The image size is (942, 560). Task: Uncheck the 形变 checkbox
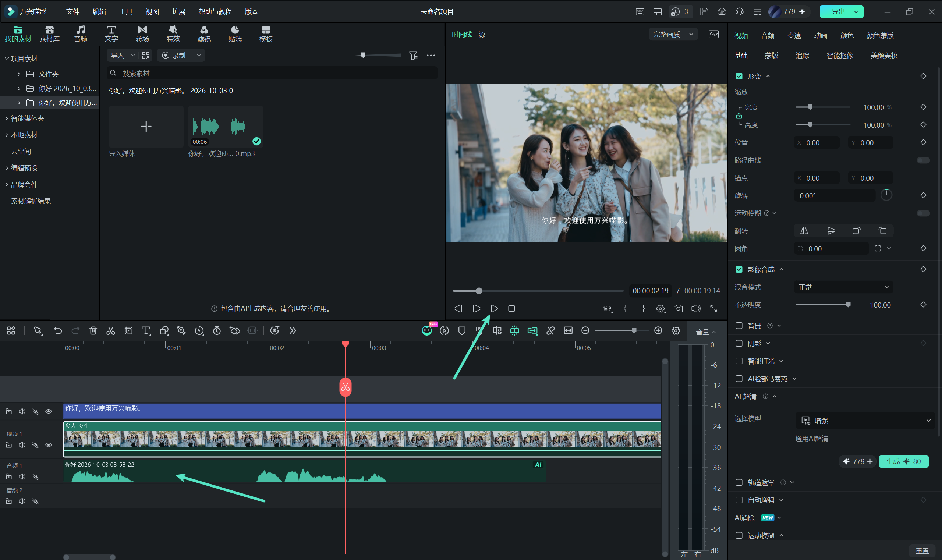tap(739, 76)
